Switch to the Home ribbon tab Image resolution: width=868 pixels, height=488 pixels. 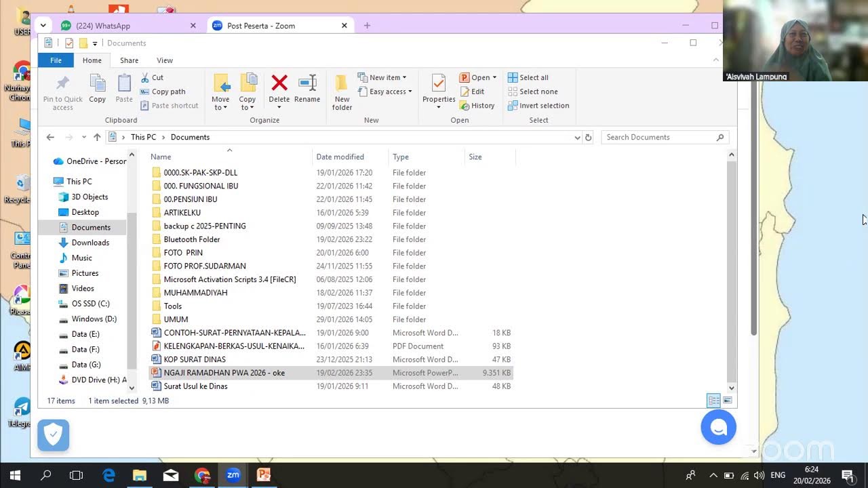pyautogui.click(x=92, y=60)
